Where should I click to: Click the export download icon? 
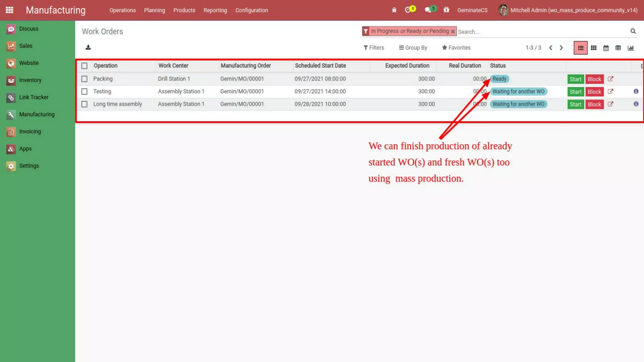pyautogui.click(x=88, y=47)
